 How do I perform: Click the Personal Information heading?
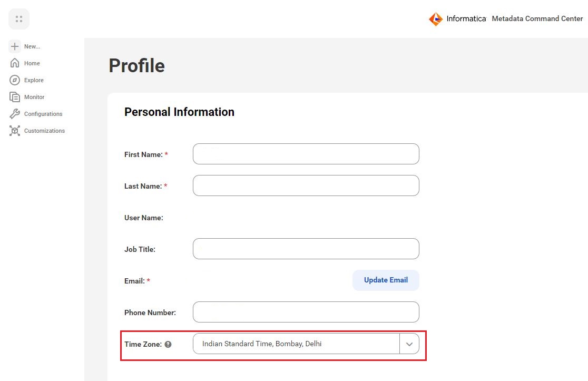(x=179, y=112)
